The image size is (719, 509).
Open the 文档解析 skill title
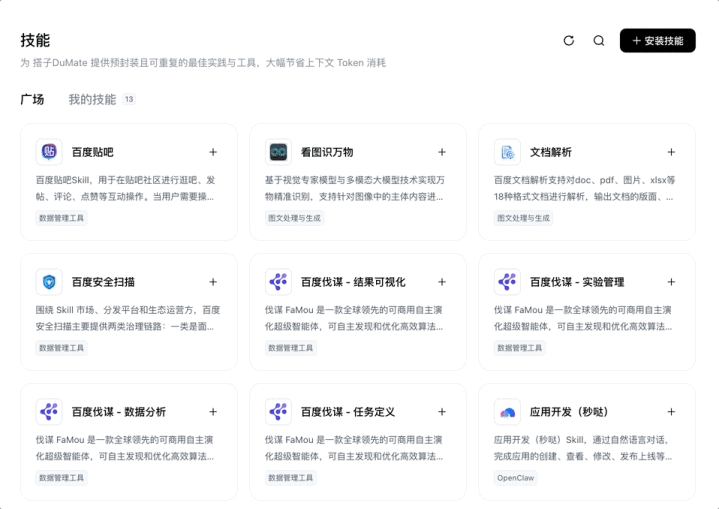(550, 152)
